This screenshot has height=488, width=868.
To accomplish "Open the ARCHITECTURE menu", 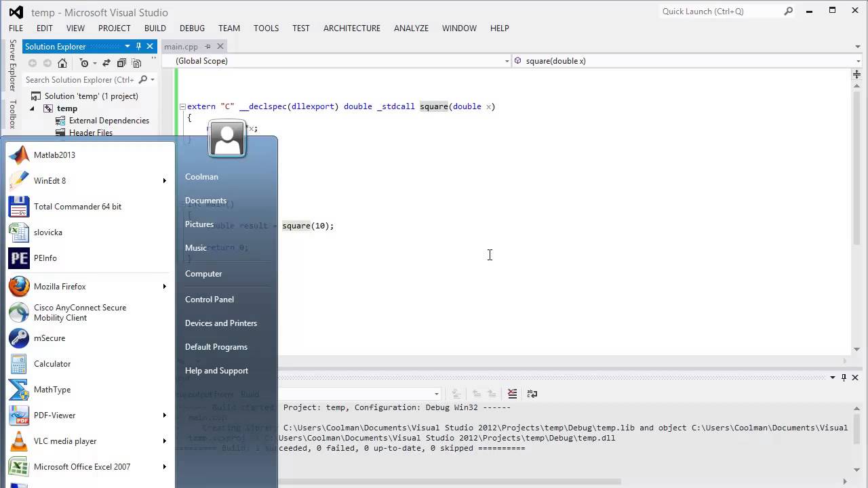I will (352, 28).
